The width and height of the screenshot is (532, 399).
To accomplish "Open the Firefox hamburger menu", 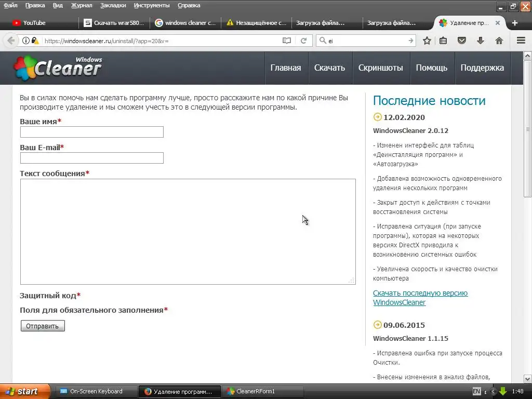I will click(521, 41).
